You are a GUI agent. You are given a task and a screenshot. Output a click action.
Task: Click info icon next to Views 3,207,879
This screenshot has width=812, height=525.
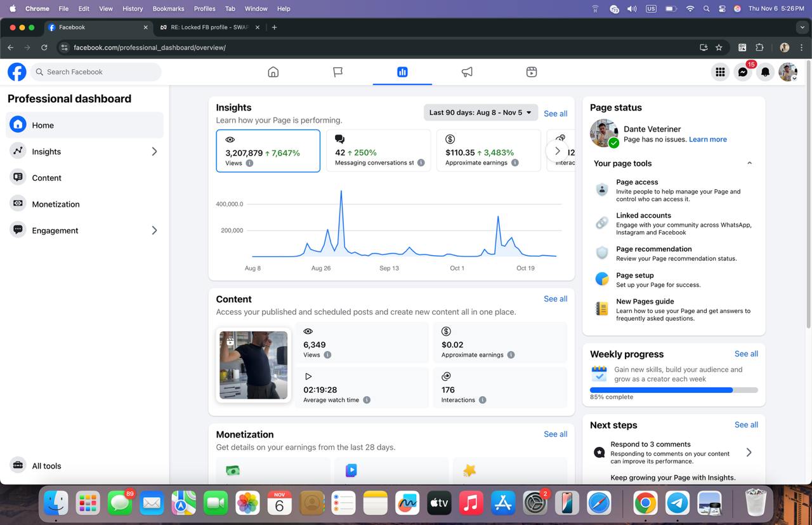[249, 163]
